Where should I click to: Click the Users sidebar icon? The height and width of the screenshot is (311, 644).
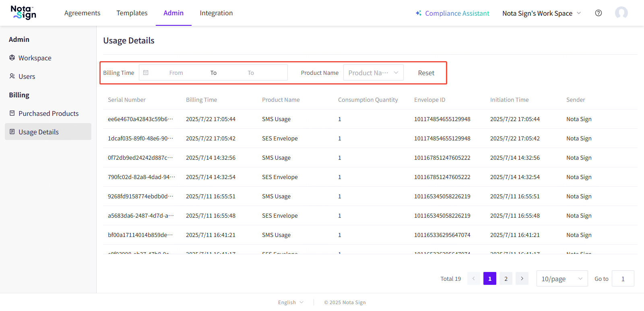point(12,76)
